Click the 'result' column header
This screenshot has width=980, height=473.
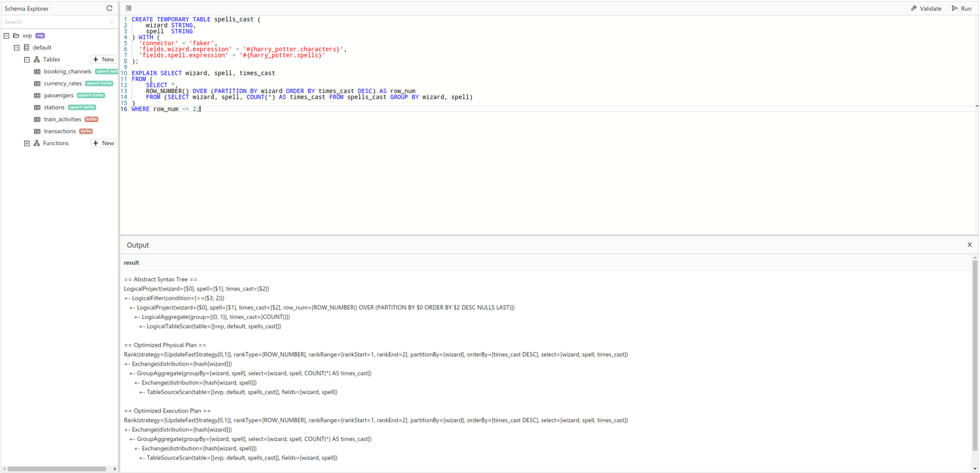pos(131,263)
